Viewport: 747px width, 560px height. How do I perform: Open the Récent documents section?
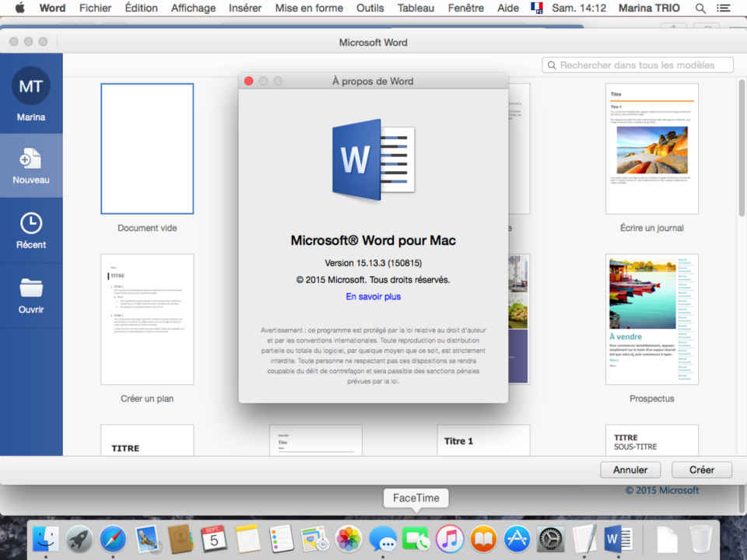(31, 230)
